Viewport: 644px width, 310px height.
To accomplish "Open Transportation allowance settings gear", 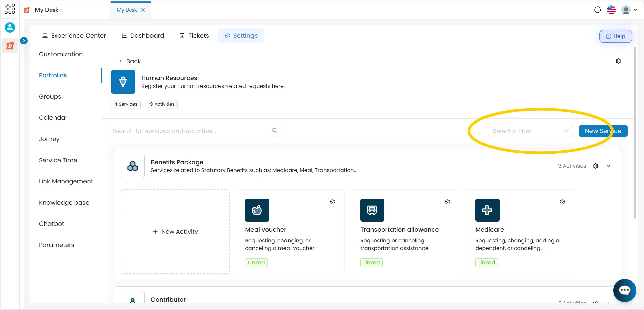I will [447, 202].
